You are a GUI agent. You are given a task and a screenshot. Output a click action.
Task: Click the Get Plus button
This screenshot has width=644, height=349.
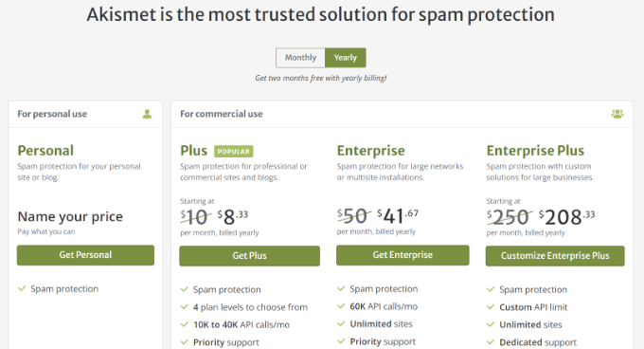coord(249,256)
